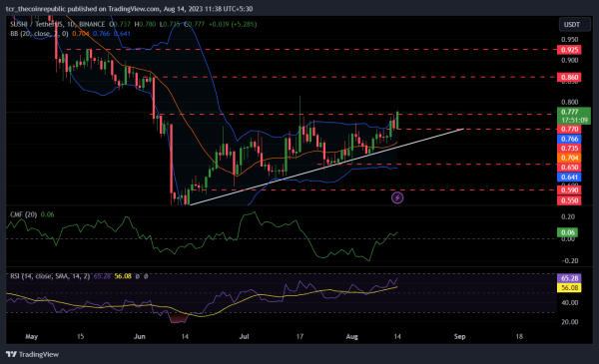Click the Jun date on time axis
This screenshot has width=599, height=364.
tap(140, 336)
